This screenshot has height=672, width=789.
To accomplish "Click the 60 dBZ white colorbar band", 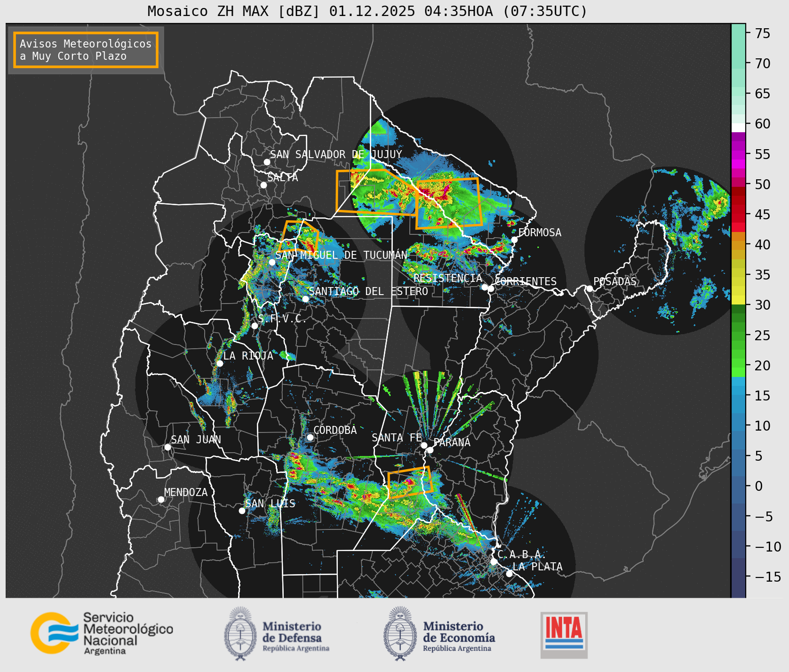I will click(x=738, y=128).
